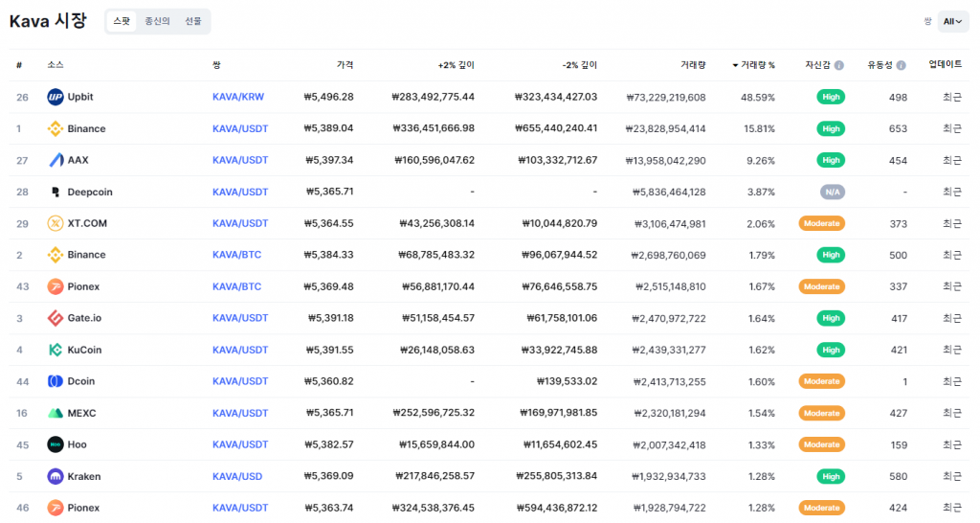Click volume ₩73,229,219,608 cell
The image size is (980, 523).
point(666,98)
